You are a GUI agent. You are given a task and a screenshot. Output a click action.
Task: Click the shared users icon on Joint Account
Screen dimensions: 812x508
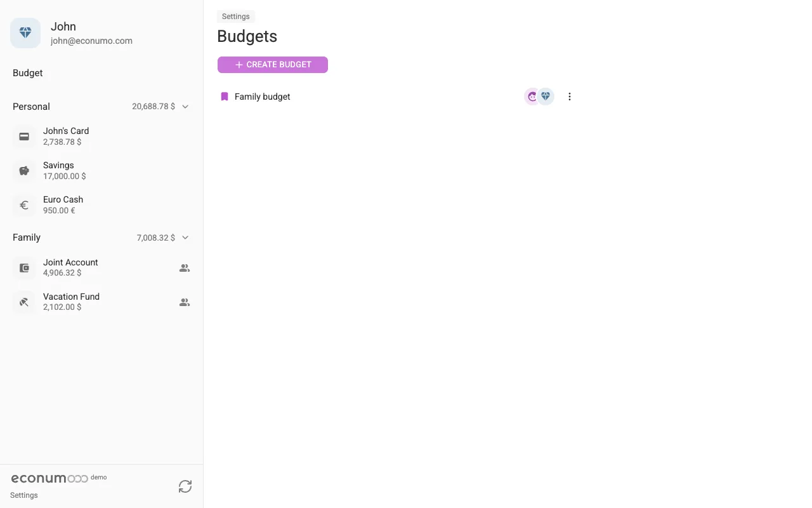coord(185,268)
